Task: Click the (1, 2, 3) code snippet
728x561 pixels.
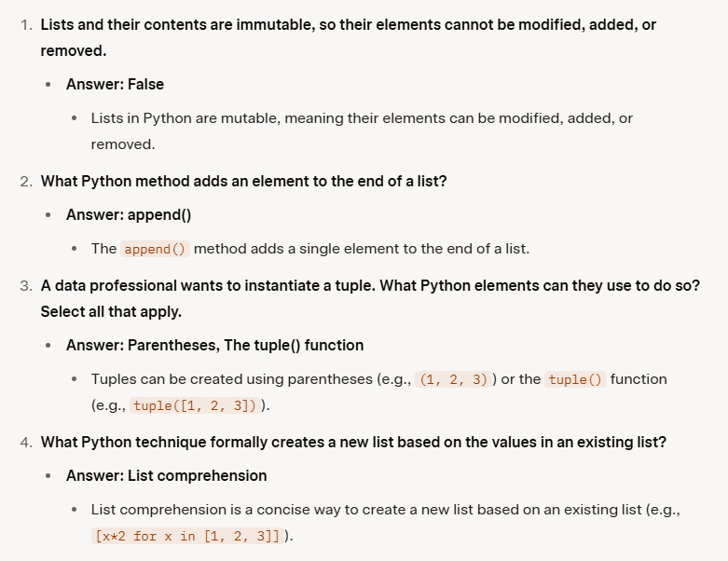Action: [x=455, y=379]
